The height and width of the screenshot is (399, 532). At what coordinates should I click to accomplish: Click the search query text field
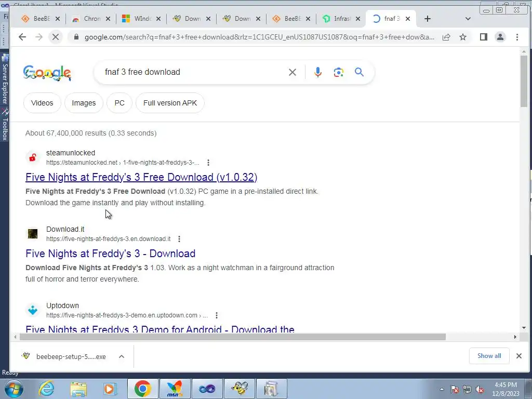tap(193, 72)
